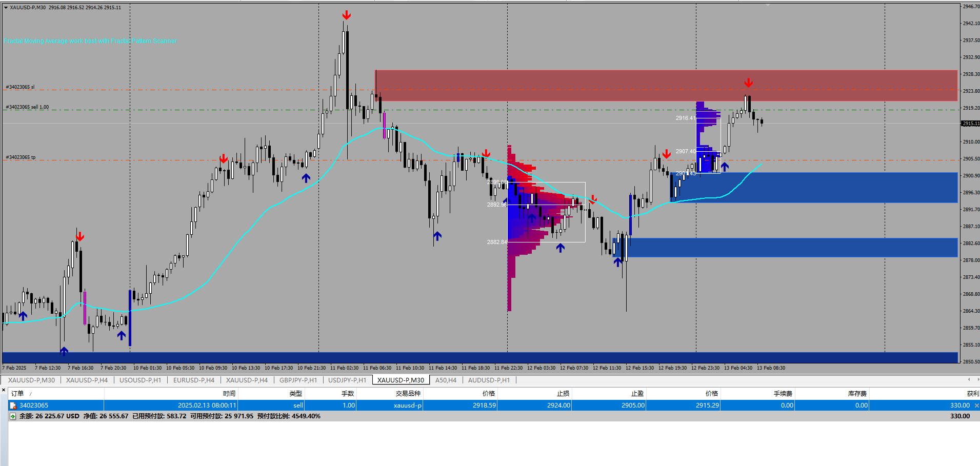Click the take profit cell 2905.00
This screenshot has width=980, height=466.
click(633, 406)
